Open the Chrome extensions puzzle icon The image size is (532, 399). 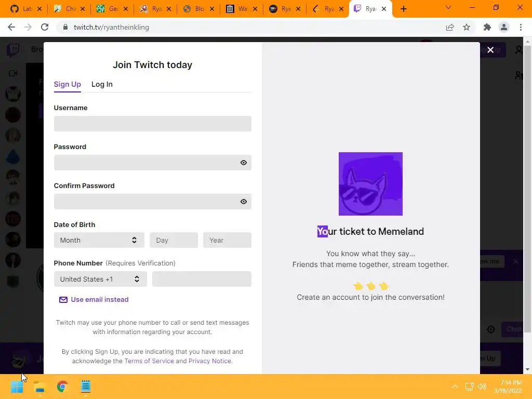tap(487, 27)
